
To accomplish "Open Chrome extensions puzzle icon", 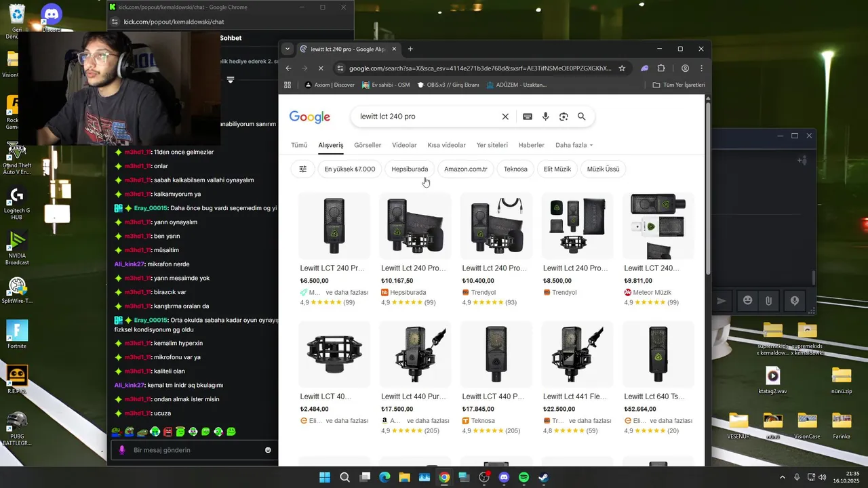I will 661,68.
